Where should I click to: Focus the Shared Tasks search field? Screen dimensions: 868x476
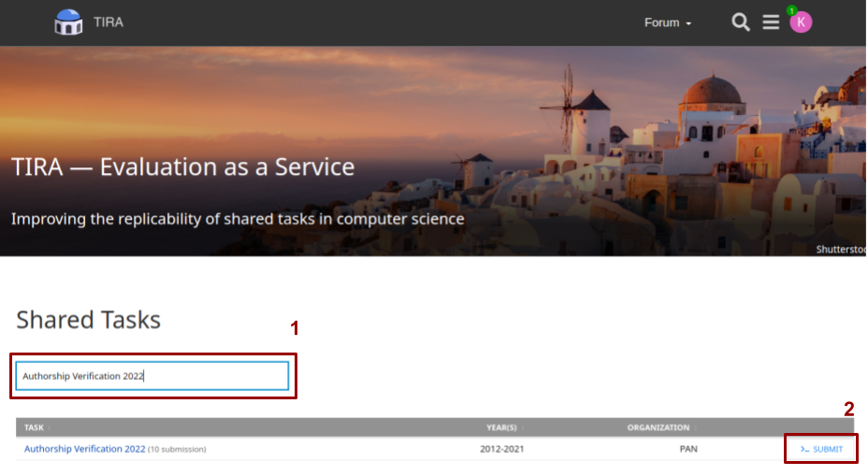click(152, 376)
